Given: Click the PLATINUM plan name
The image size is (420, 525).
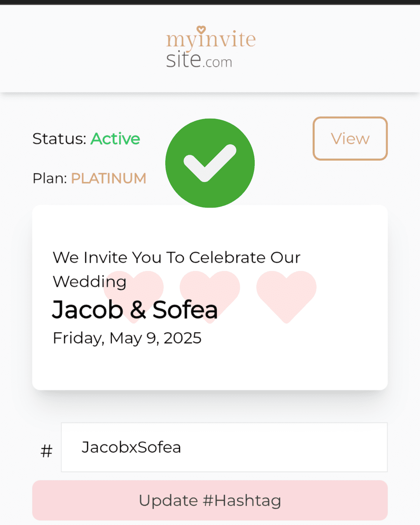Looking at the screenshot, I should coord(108,178).
